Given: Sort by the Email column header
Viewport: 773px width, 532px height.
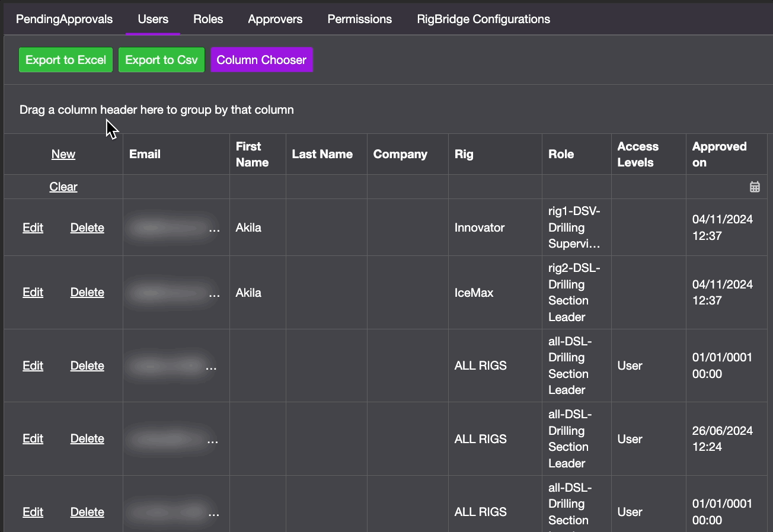Looking at the screenshot, I should [x=145, y=154].
